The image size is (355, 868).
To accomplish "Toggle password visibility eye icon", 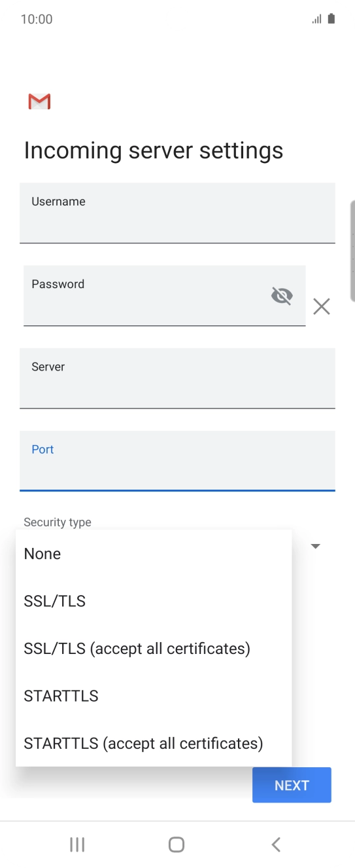I will tap(282, 296).
